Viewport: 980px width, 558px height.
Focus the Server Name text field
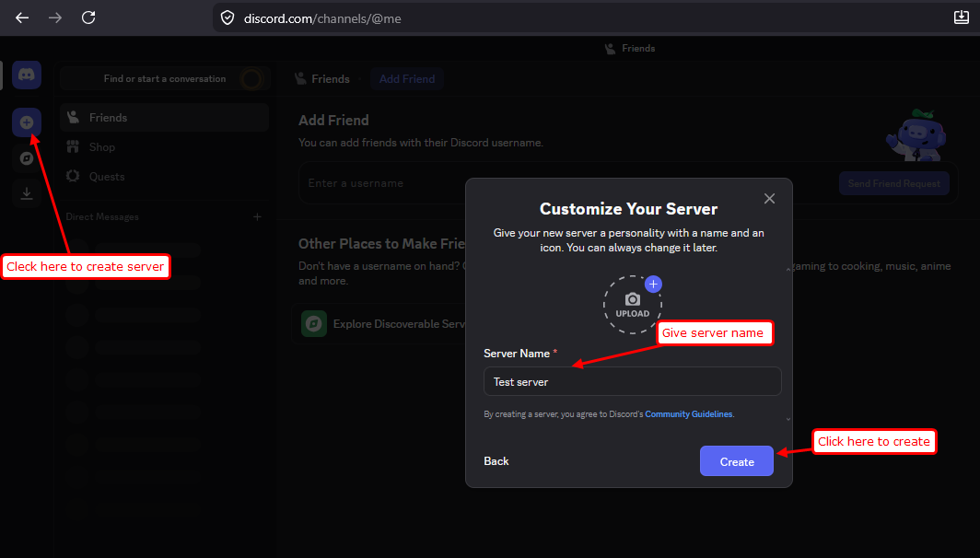[633, 381]
